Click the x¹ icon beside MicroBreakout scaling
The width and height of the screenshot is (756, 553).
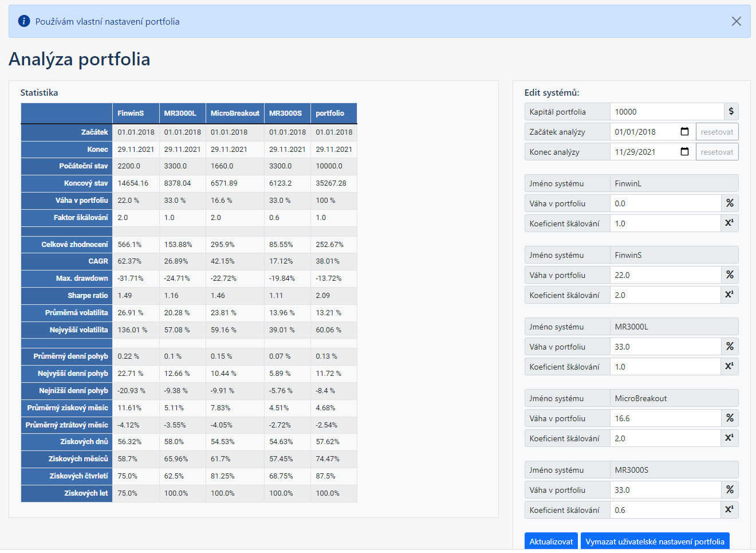730,438
